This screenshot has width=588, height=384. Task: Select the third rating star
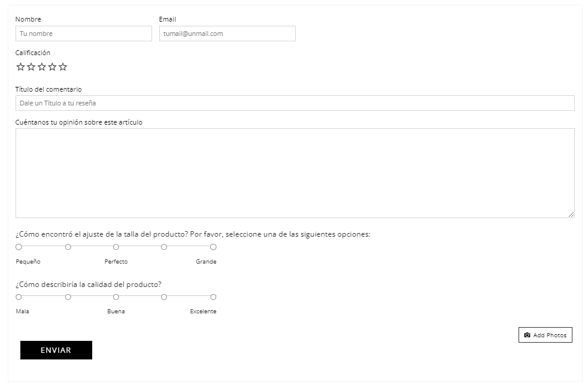click(42, 66)
